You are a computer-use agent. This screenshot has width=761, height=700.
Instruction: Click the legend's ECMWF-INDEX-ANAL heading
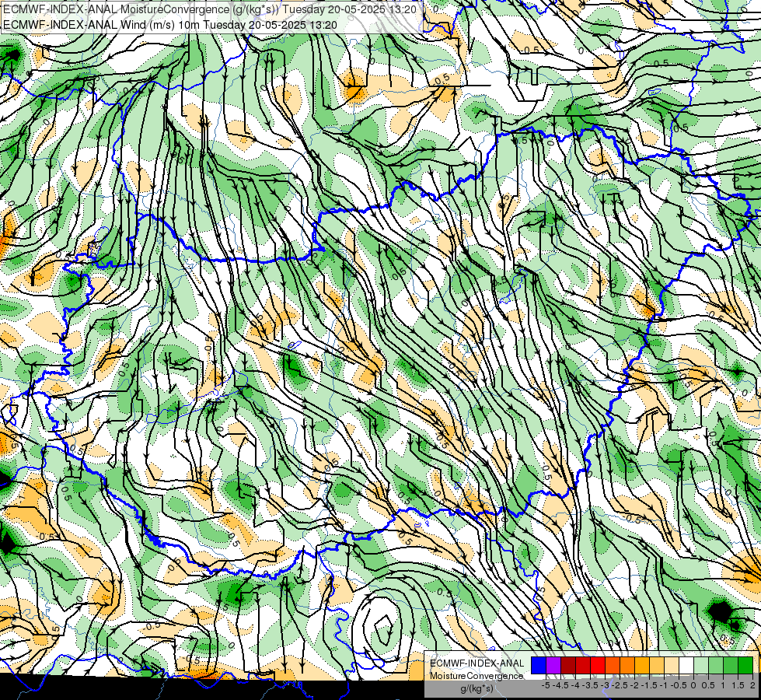point(476,663)
